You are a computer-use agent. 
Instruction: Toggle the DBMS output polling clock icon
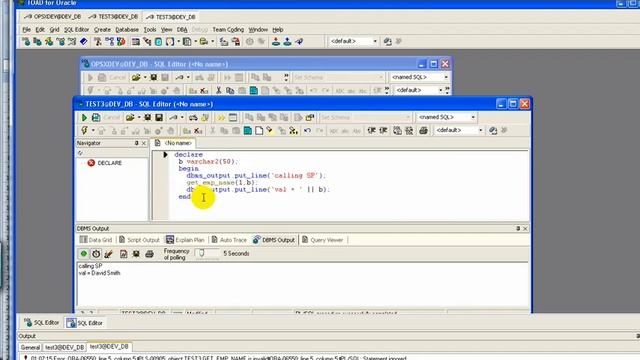point(96,253)
